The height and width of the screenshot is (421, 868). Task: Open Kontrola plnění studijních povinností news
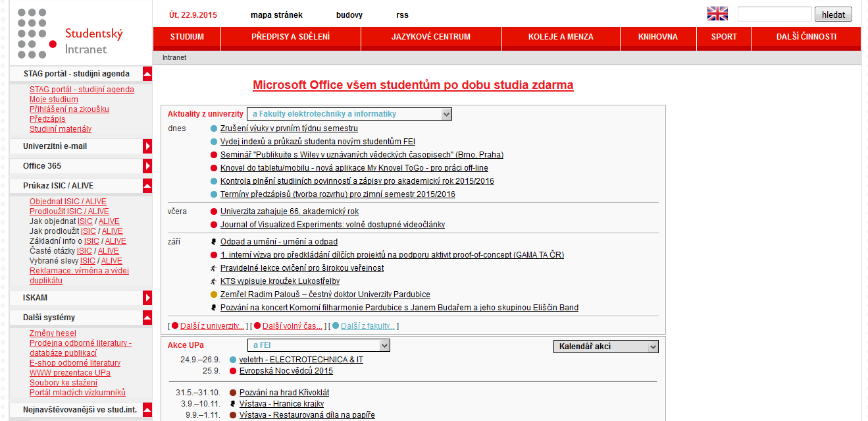[357, 181]
